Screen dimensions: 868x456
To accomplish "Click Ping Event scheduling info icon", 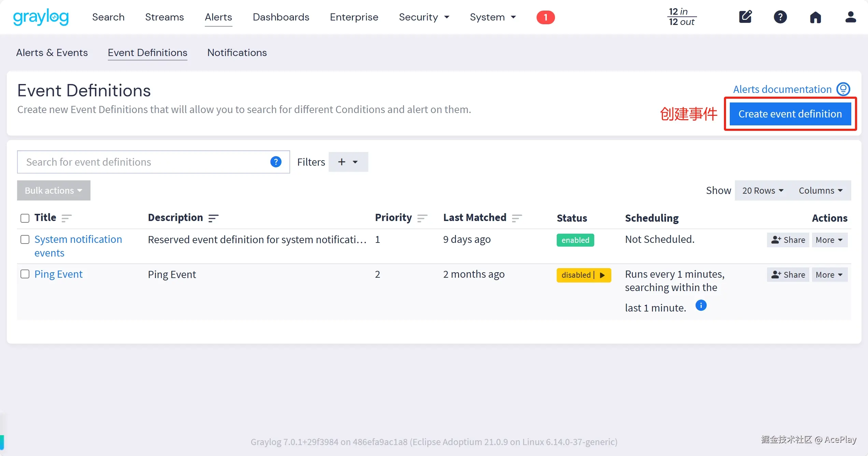I will click(x=701, y=305).
